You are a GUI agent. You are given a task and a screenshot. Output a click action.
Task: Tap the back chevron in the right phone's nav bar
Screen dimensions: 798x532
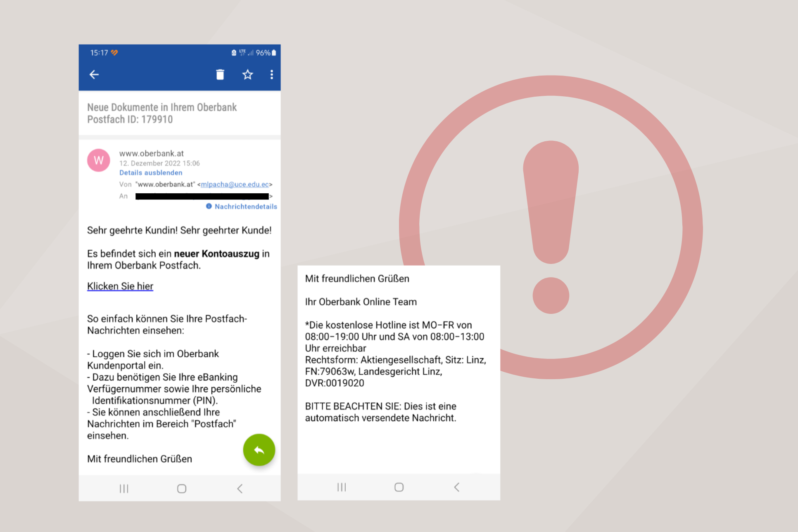(457, 487)
